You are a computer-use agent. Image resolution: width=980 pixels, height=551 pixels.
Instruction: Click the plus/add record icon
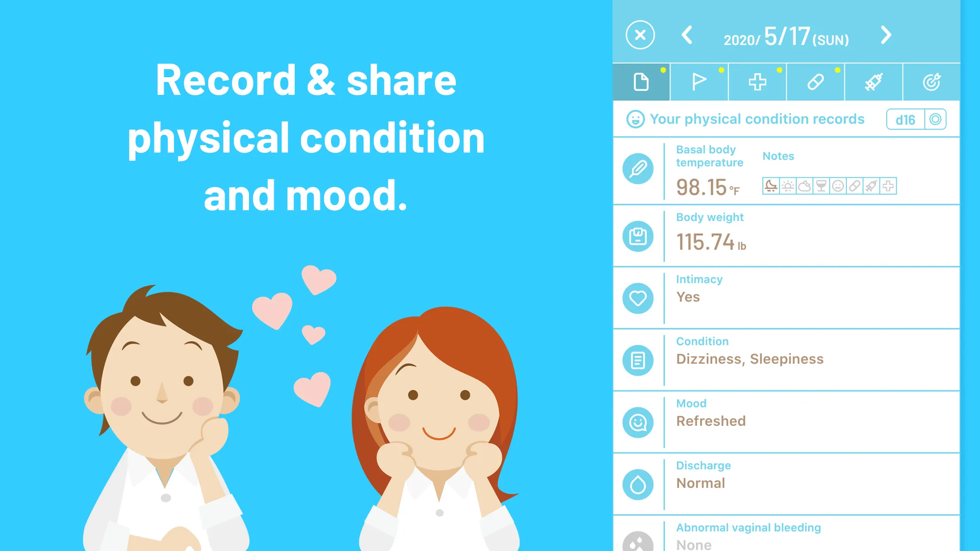click(x=757, y=81)
